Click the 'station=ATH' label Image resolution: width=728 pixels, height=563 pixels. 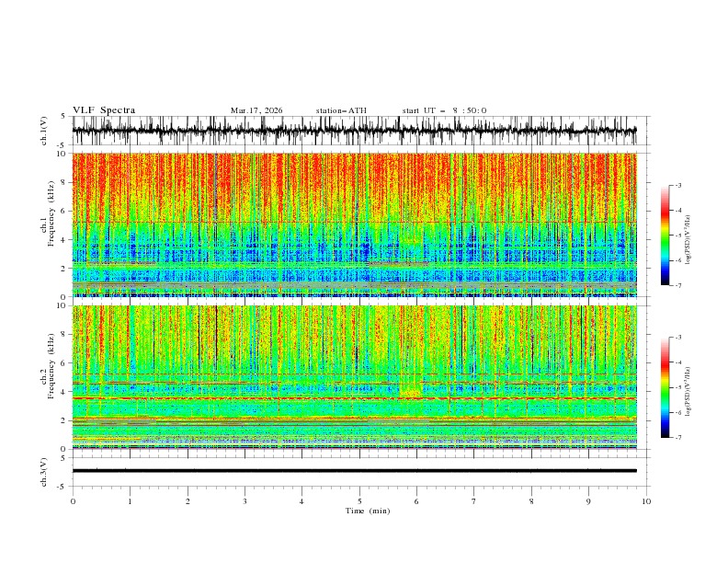click(x=341, y=110)
